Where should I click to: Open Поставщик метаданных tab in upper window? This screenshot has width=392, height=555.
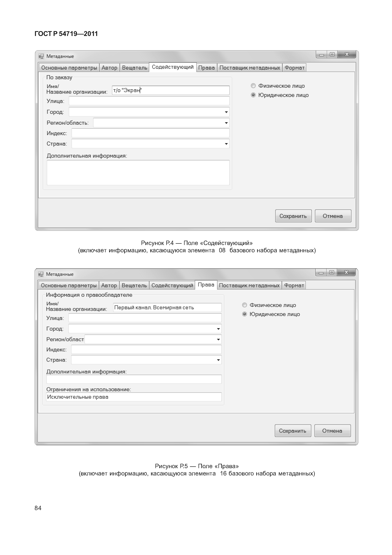click(250, 68)
